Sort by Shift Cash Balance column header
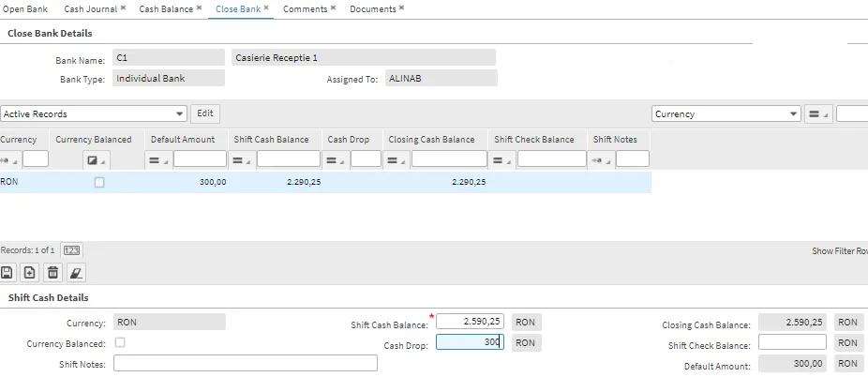This screenshot has height=377, width=868. [271, 140]
